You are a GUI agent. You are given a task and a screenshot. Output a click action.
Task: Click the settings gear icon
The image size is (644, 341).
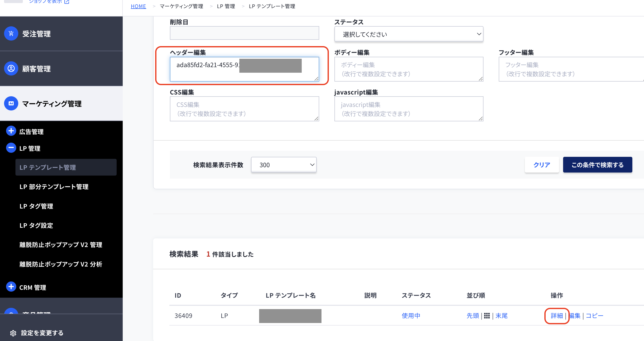[13, 333]
